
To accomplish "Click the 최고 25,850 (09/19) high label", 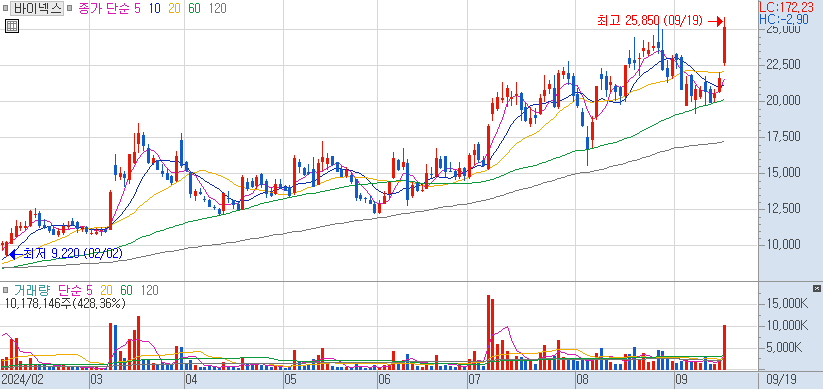I will (x=651, y=20).
